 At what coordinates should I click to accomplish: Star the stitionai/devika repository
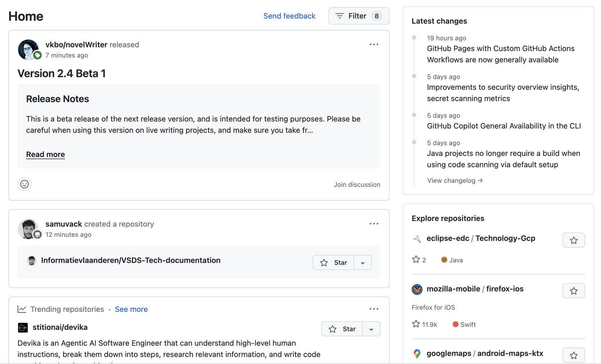tap(342, 329)
